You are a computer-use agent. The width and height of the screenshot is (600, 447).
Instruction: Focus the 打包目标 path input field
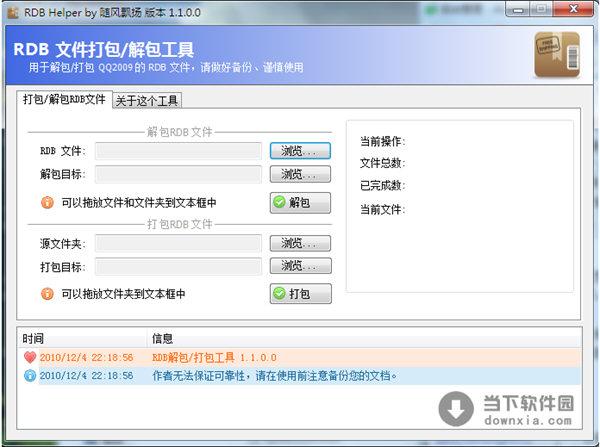click(x=178, y=266)
